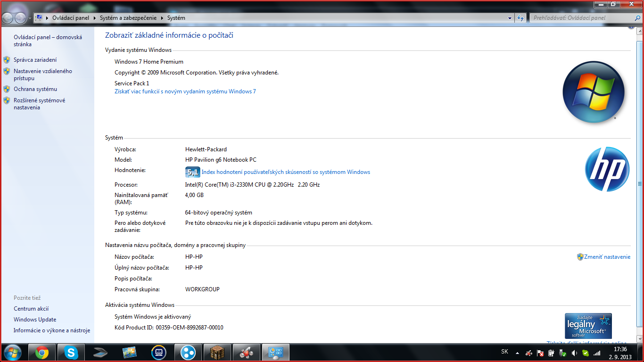Open Action Center flag icon in tray

tap(541, 353)
